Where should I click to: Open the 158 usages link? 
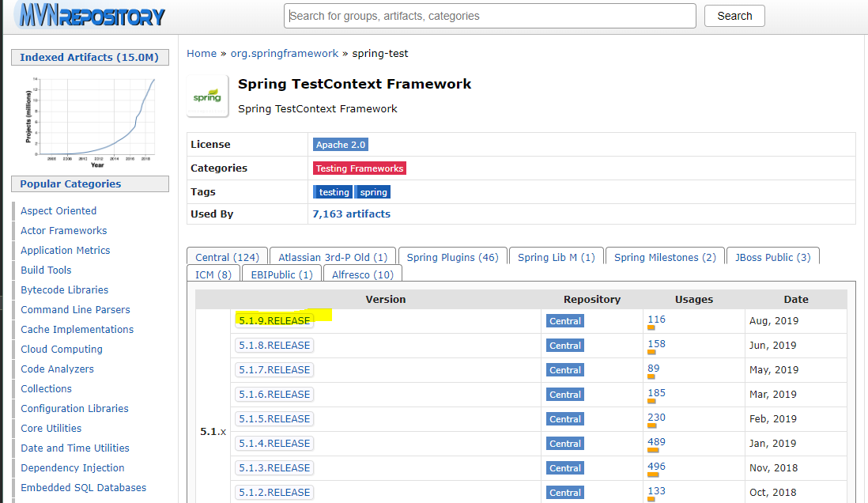(x=657, y=343)
